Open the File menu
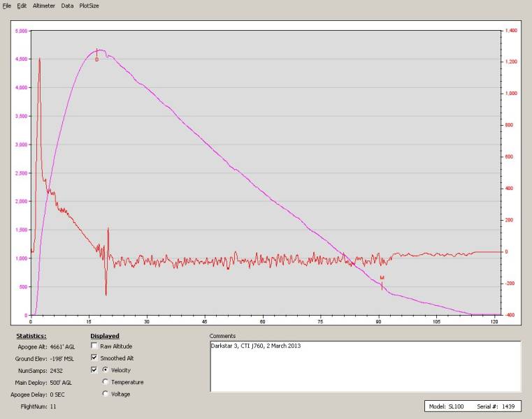 pos(7,5)
